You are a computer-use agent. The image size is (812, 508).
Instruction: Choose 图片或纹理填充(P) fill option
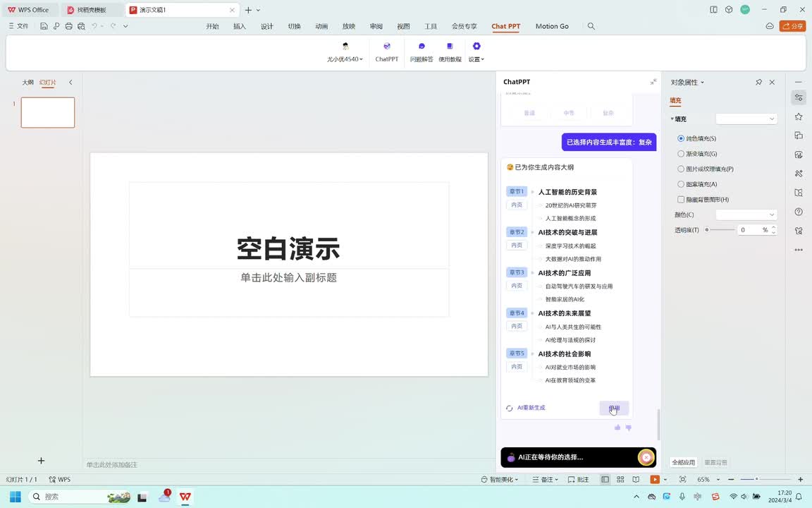pos(681,169)
